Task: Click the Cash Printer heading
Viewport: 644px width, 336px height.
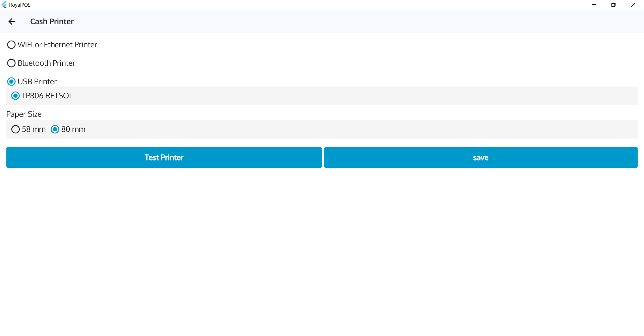Action: tap(52, 21)
